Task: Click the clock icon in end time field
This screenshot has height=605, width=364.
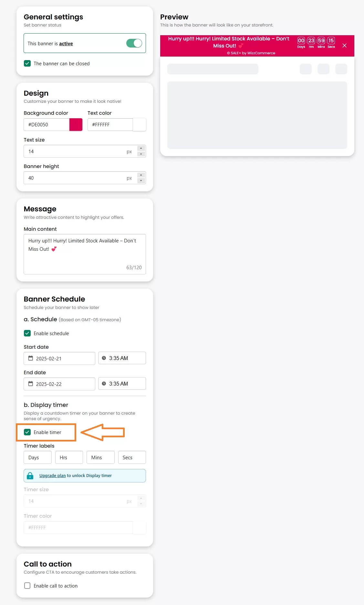Action: click(104, 384)
